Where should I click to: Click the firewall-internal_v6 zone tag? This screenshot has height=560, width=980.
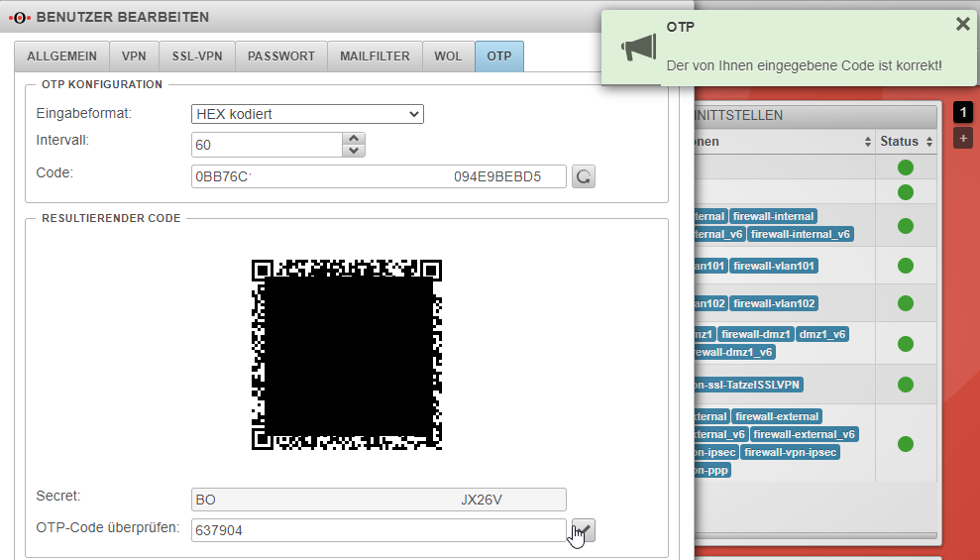(x=801, y=234)
